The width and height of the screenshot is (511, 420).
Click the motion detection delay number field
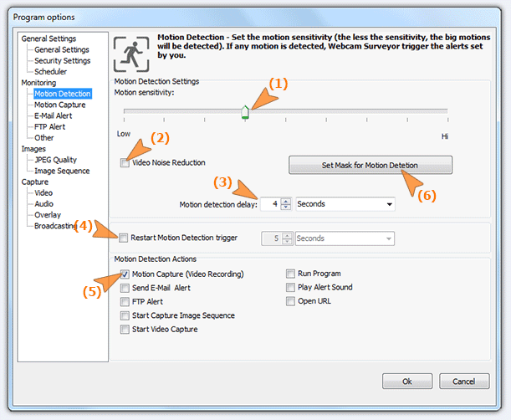pyautogui.click(x=270, y=204)
